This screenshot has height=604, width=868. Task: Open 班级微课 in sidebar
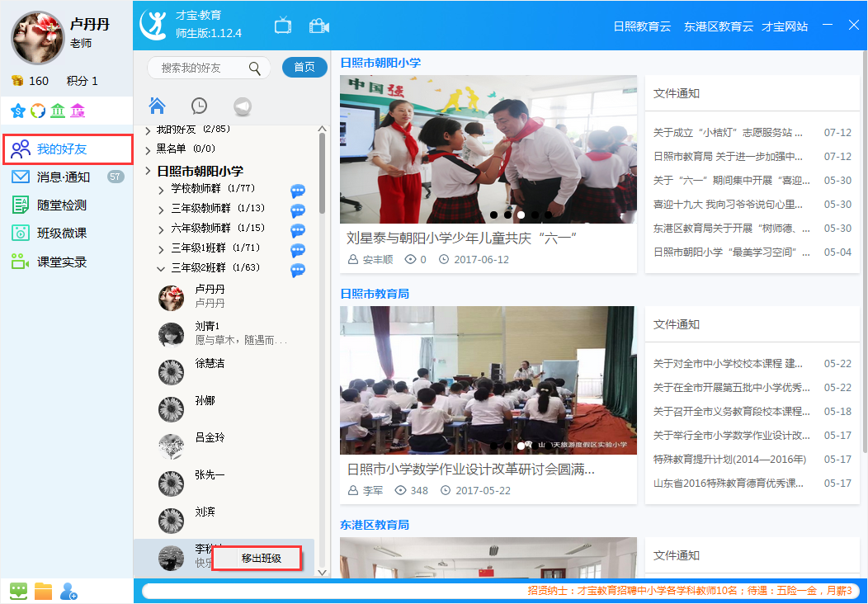(x=68, y=233)
